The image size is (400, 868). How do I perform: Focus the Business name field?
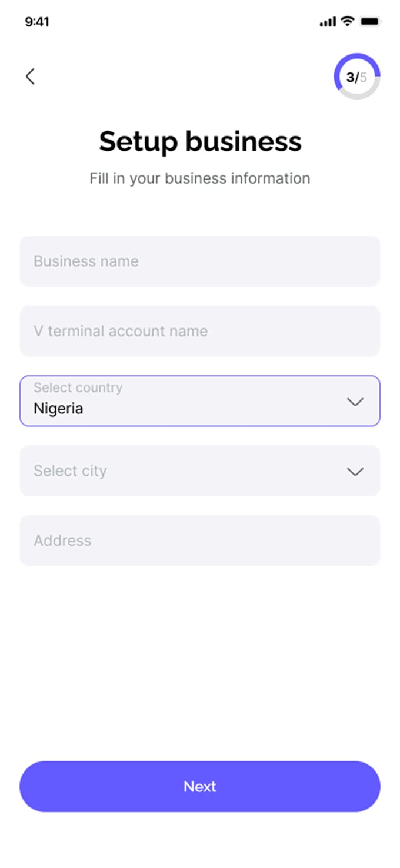[200, 261]
